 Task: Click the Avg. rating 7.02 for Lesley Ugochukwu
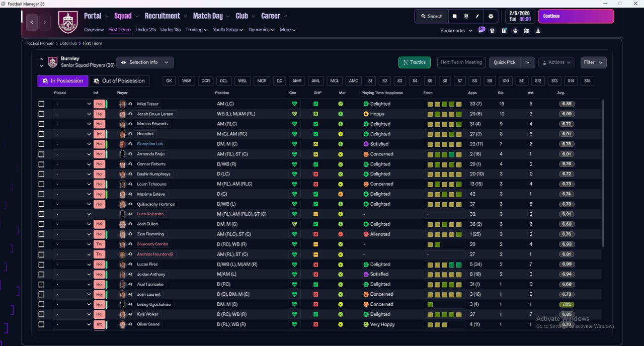point(567,304)
